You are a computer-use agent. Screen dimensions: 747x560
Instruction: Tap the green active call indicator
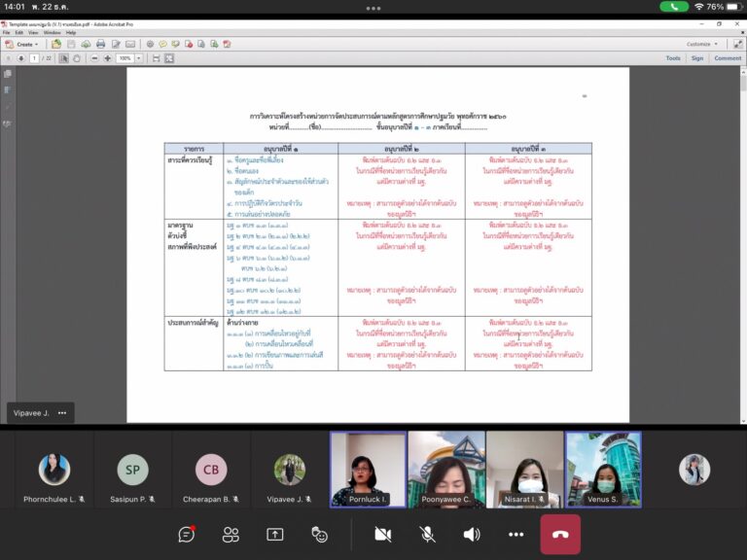point(674,7)
